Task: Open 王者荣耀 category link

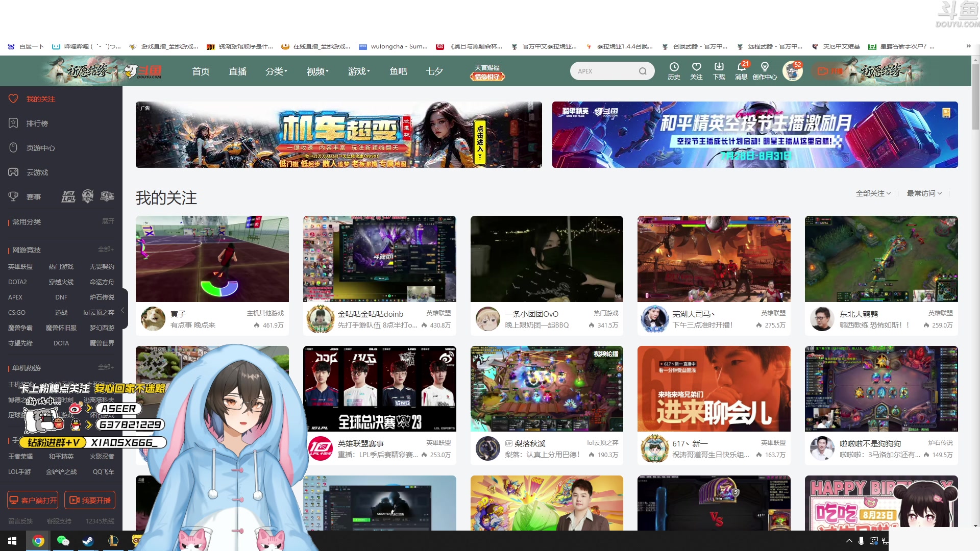Action: coord(20,456)
